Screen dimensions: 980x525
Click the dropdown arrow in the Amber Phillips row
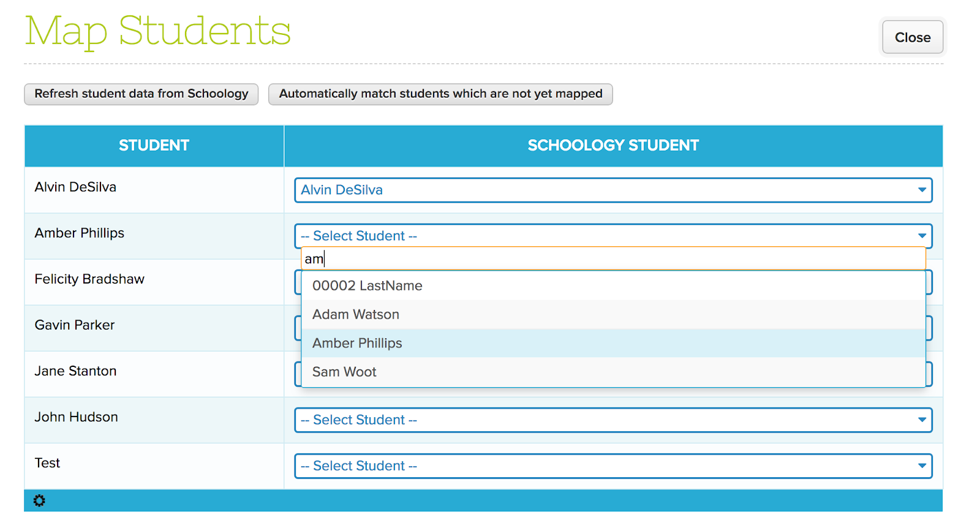tap(922, 236)
